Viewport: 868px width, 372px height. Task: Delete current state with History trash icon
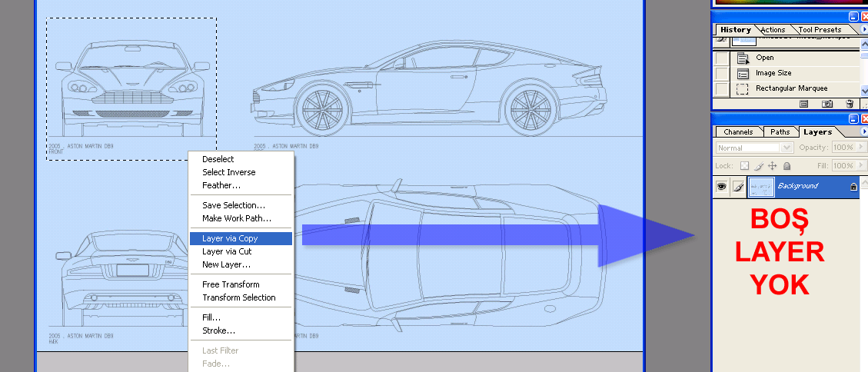click(849, 104)
